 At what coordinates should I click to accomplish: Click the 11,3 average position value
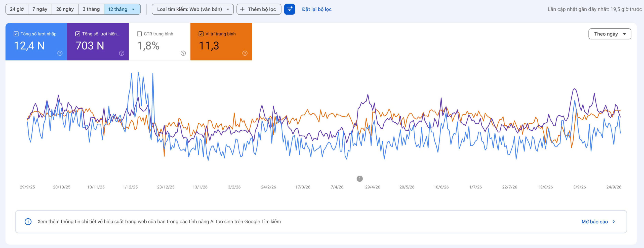(x=209, y=46)
